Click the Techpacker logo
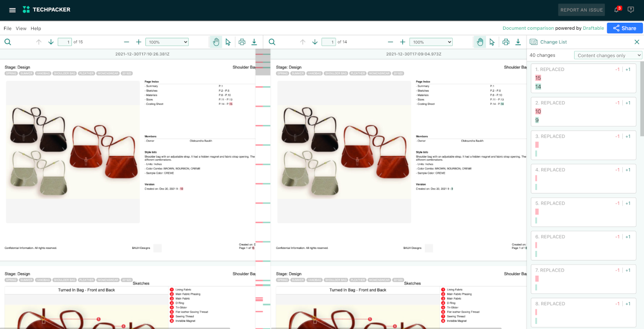 coord(46,10)
